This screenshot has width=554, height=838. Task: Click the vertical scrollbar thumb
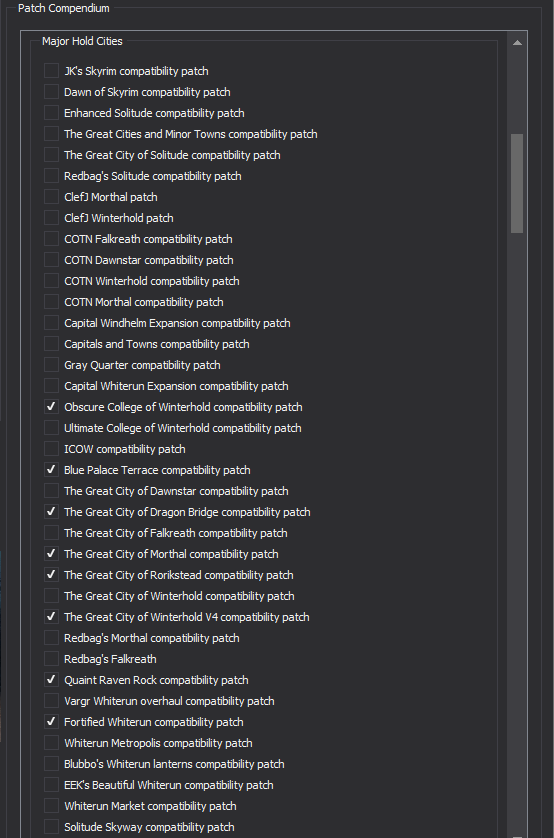[x=517, y=183]
